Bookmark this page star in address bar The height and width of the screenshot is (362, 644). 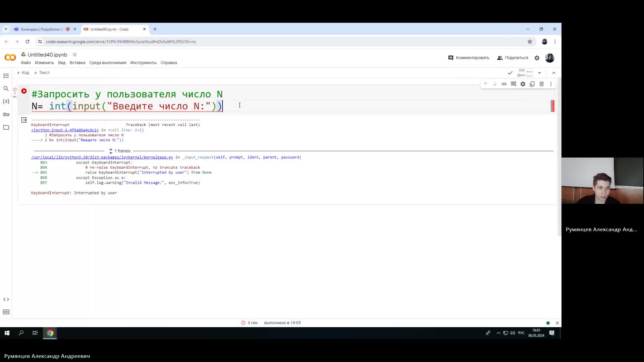pyautogui.click(x=530, y=42)
